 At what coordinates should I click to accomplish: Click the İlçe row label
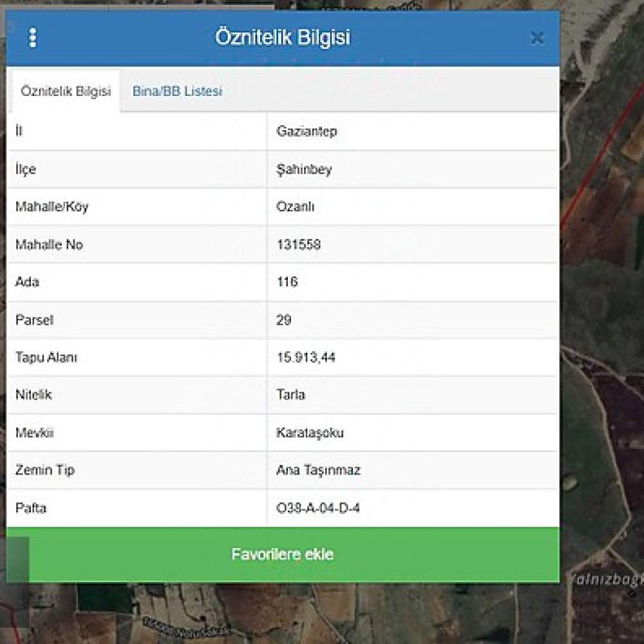pos(26,169)
